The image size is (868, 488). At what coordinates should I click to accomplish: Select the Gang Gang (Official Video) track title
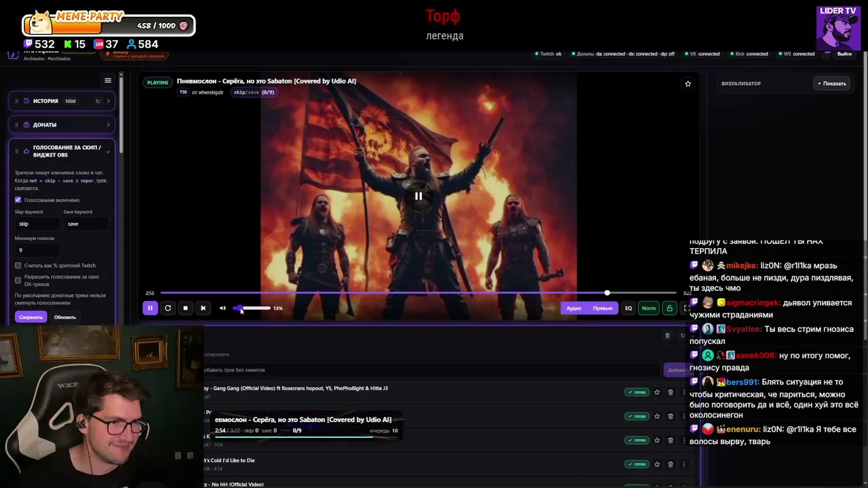click(296, 388)
